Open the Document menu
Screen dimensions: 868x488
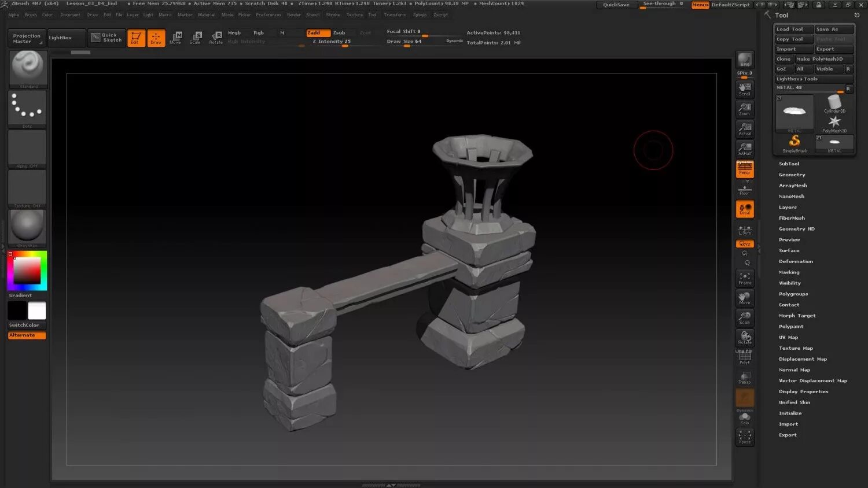click(x=71, y=15)
